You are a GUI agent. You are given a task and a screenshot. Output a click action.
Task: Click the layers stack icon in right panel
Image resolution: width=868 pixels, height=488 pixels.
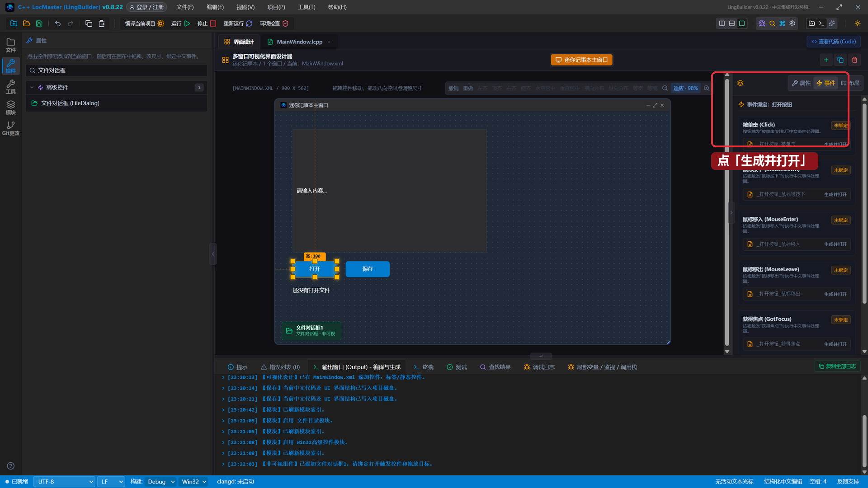coord(741,83)
